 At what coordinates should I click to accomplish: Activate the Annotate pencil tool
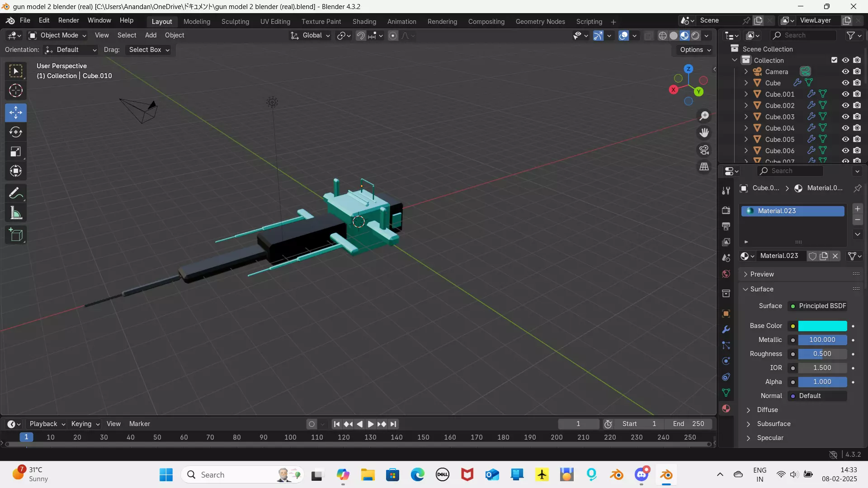(x=16, y=193)
